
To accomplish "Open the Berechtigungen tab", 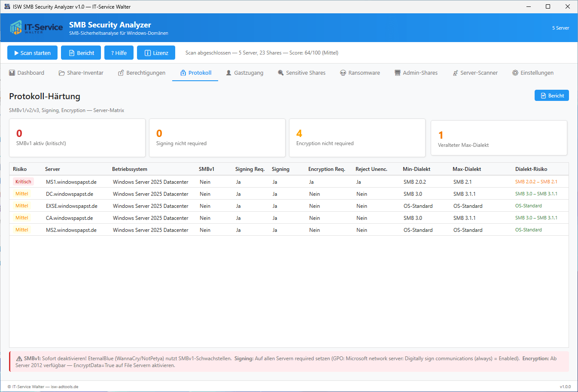I will point(142,73).
